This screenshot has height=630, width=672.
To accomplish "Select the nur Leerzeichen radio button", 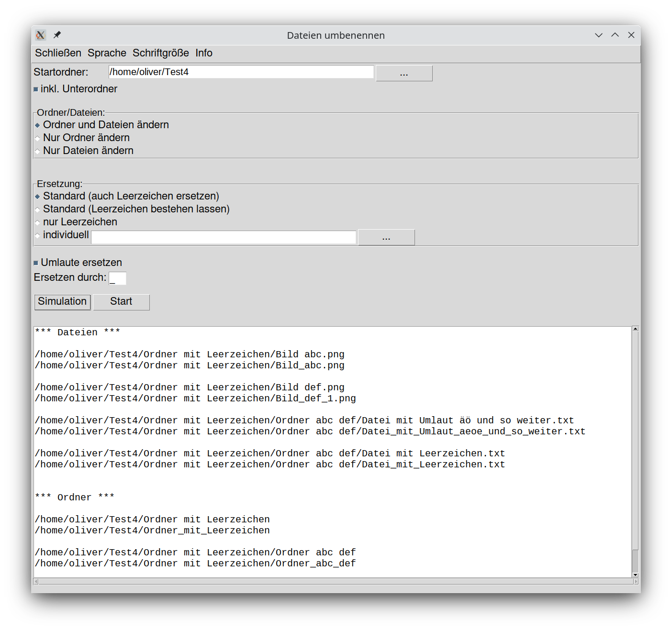I will (37, 222).
